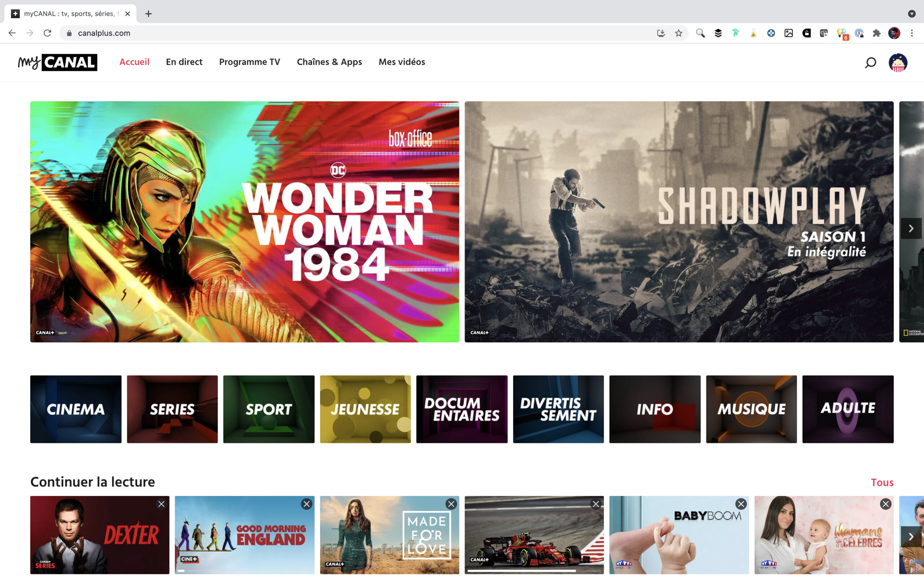Show next items in Continuer la lecture
The width and height of the screenshot is (924, 578).
pos(911,536)
